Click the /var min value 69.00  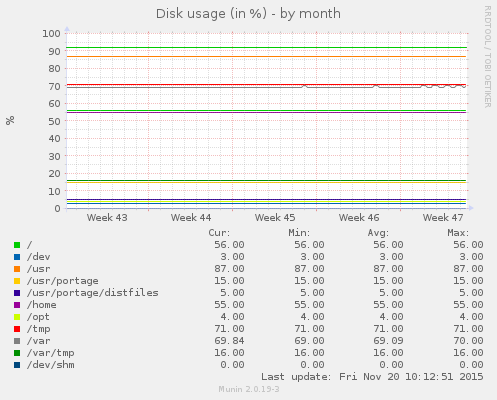[x=309, y=341]
